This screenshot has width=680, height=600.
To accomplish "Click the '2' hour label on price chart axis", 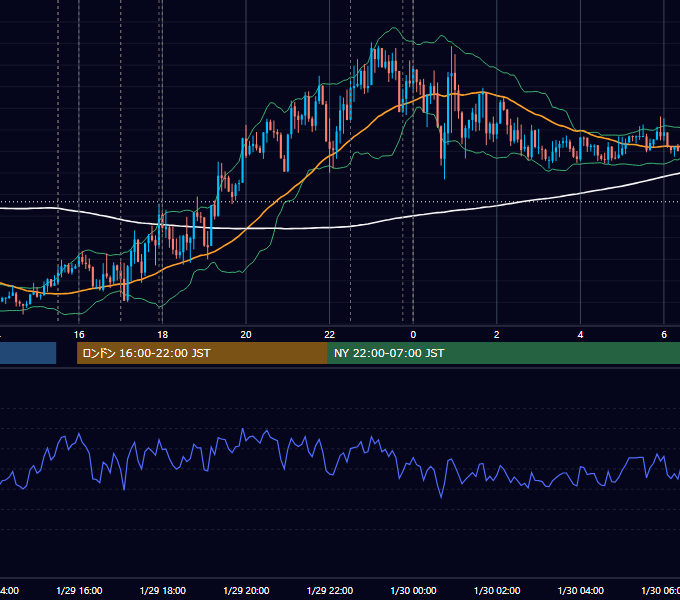I will point(497,335).
